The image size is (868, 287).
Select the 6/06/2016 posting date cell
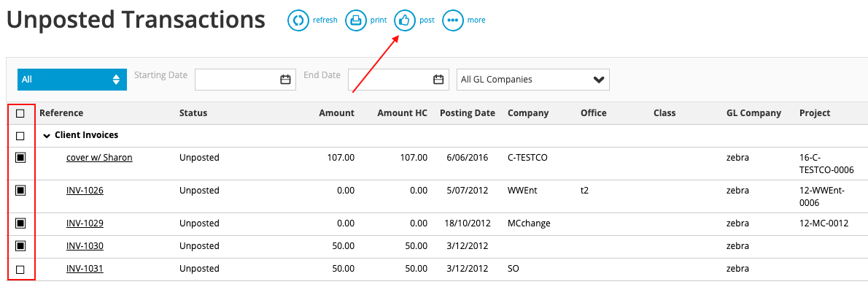467,157
